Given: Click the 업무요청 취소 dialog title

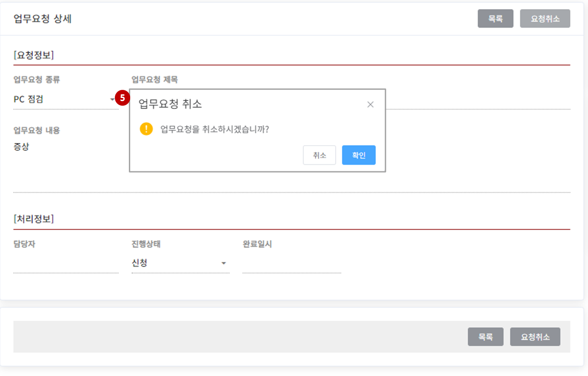Looking at the screenshot, I should [170, 104].
